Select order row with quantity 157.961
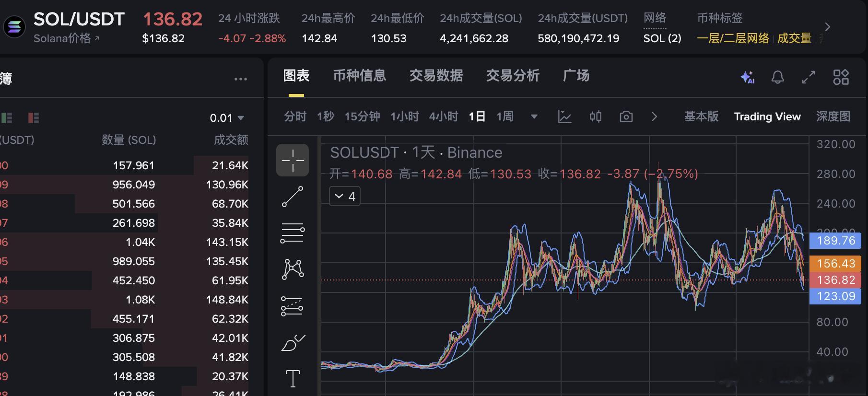This screenshot has width=868, height=396. point(124,165)
